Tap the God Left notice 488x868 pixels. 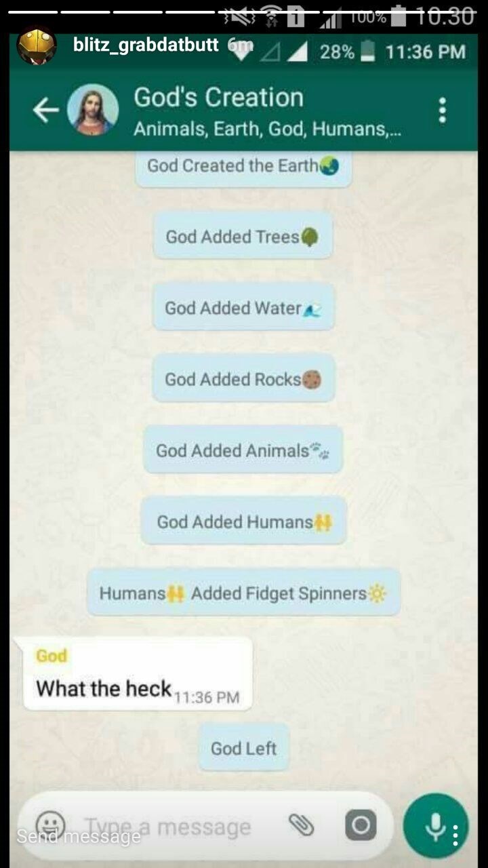244,748
